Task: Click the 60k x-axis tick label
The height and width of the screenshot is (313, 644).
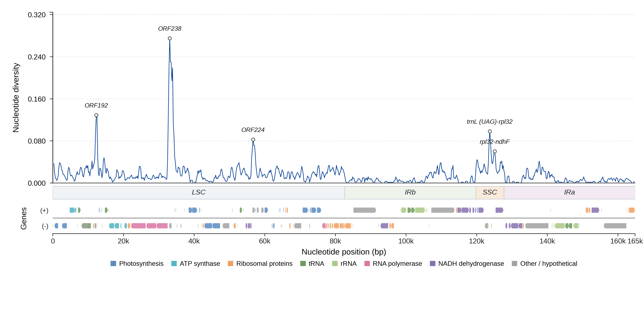Action: coord(265,241)
